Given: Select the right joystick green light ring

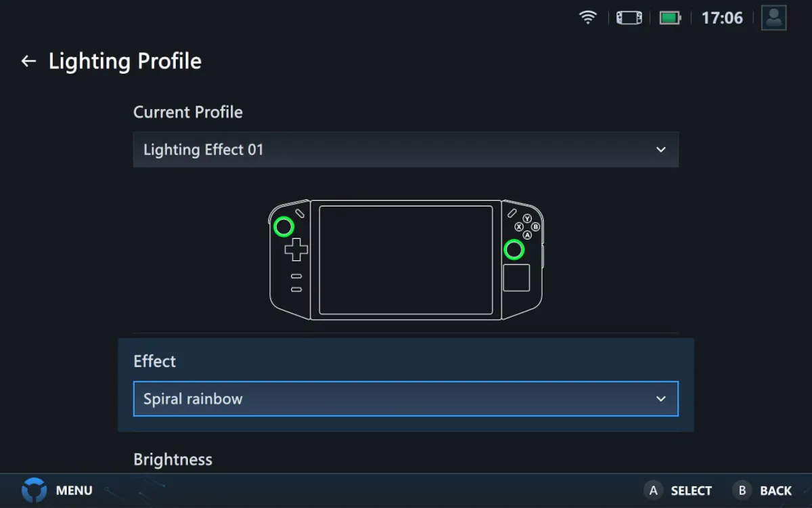Looking at the screenshot, I should [514, 250].
